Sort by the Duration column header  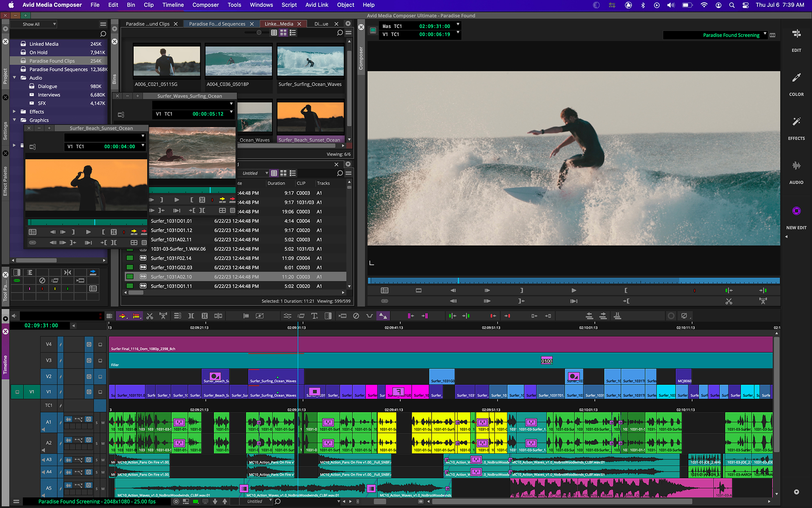click(x=276, y=183)
